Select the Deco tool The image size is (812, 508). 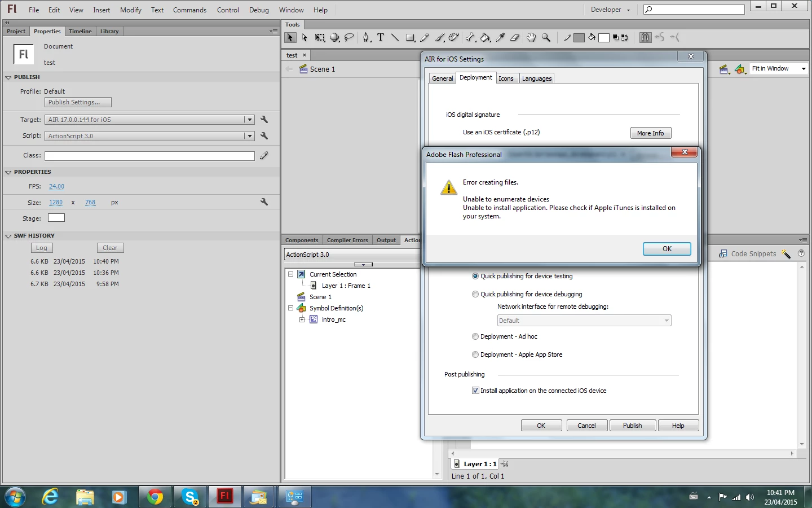tap(454, 38)
